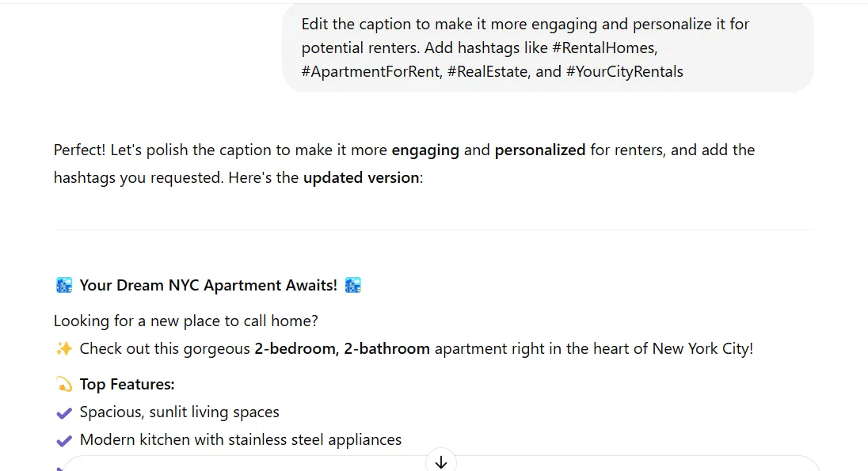Click the bold "Top Features:" label
The width and height of the screenshot is (868, 471).
point(127,385)
